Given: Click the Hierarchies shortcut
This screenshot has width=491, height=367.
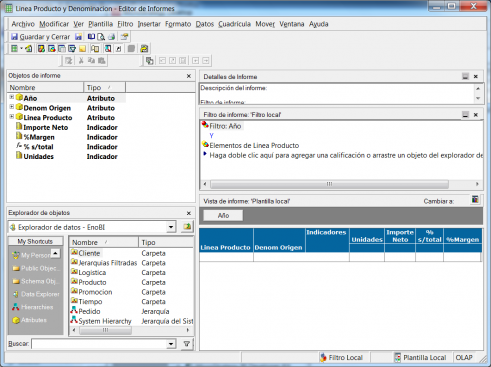Looking at the screenshot, I should coord(32,307).
